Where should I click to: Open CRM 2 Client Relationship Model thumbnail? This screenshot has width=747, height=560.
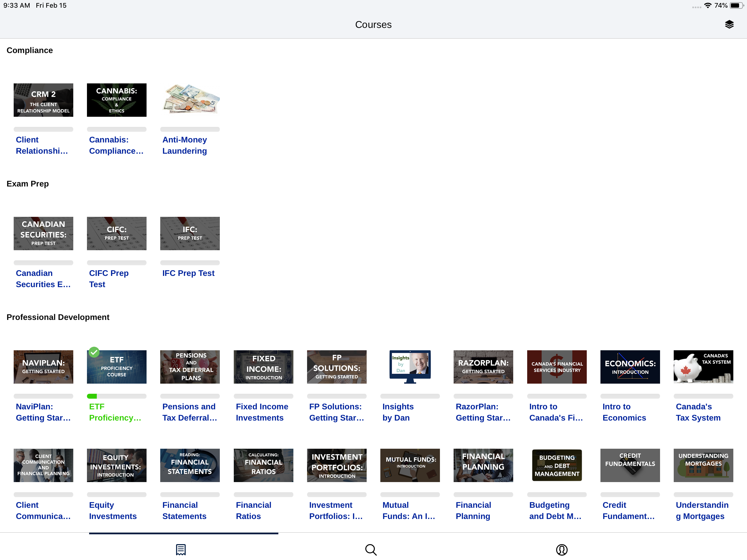tap(43, 100)
